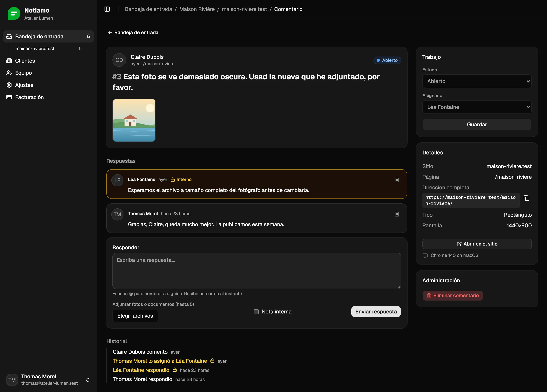
Task: Click Abrir en el sitio button
Action: tap(477, 244)
